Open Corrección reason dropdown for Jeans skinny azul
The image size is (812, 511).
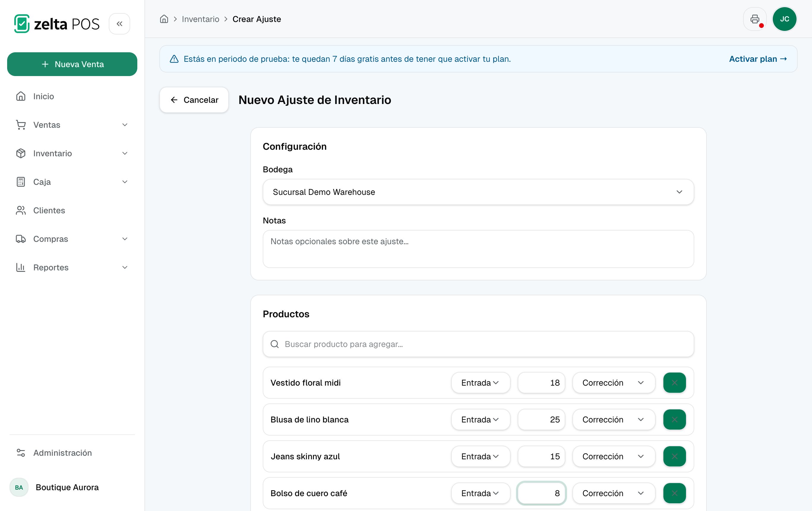pyautogui.click(x=614, y=456)
